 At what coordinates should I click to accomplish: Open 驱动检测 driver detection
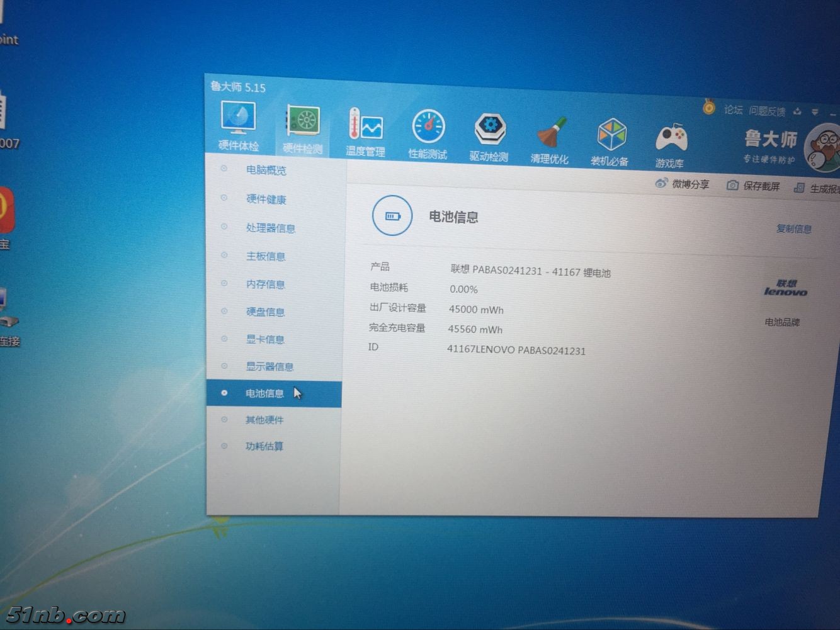489,133
